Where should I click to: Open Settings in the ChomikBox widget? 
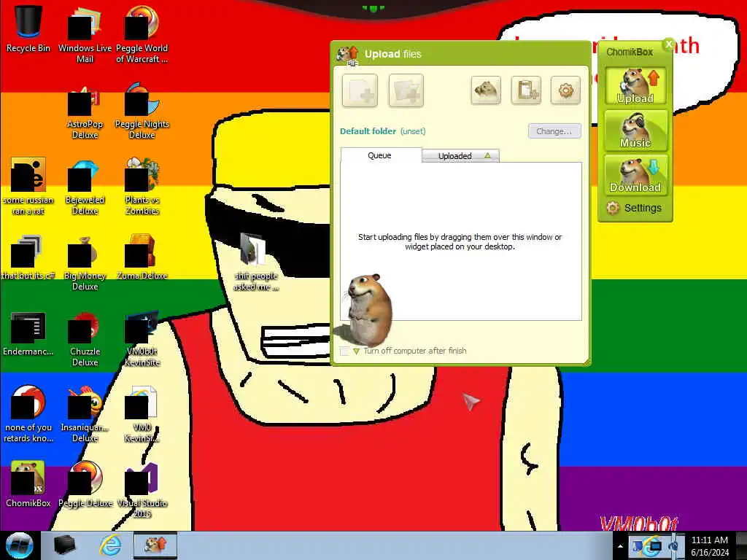coord(634,208)
